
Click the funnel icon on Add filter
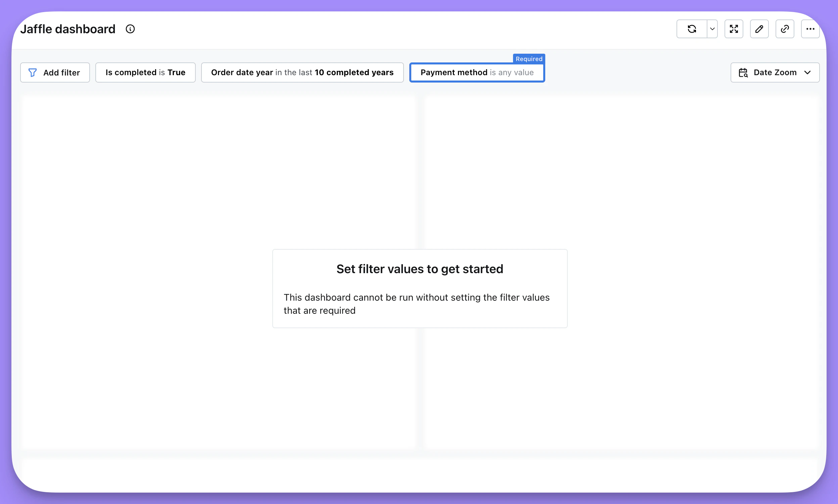click(x=33, y=73)
